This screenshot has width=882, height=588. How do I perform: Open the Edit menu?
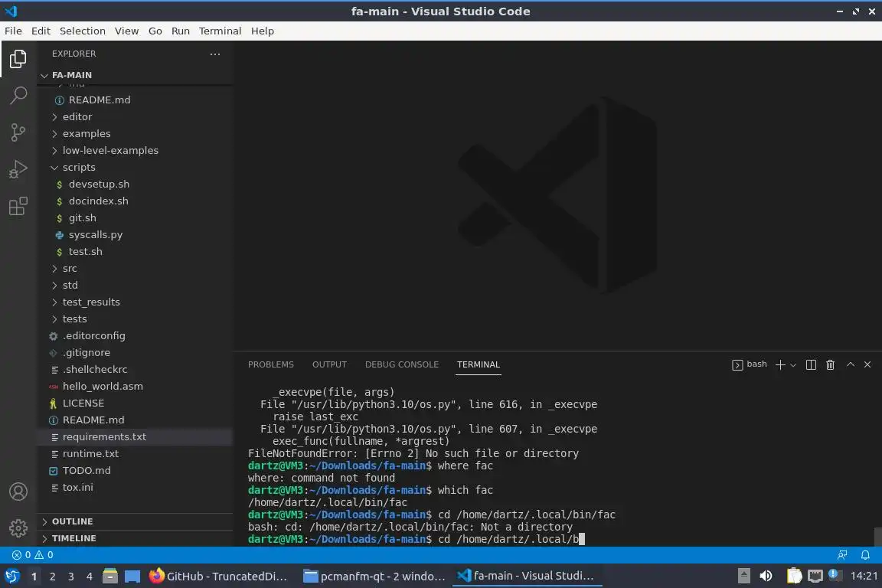[x=41, y=31]
